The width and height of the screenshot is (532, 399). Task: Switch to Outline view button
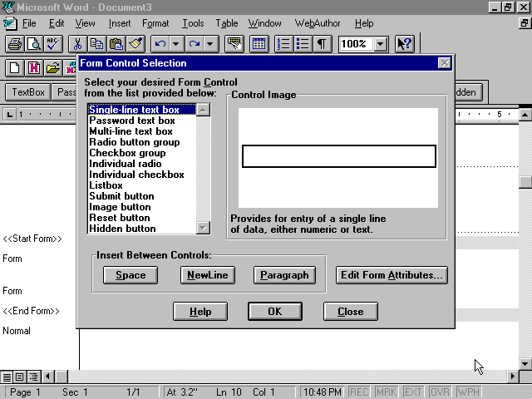pyautogui.click(x=34, y=377)
